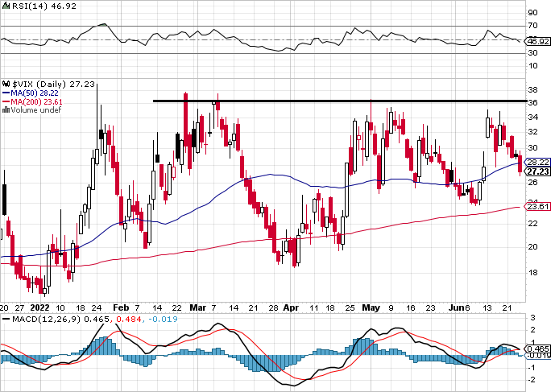
Task: Click the red 23.61 price tag on right axis
Action: (x=536, y=206)
